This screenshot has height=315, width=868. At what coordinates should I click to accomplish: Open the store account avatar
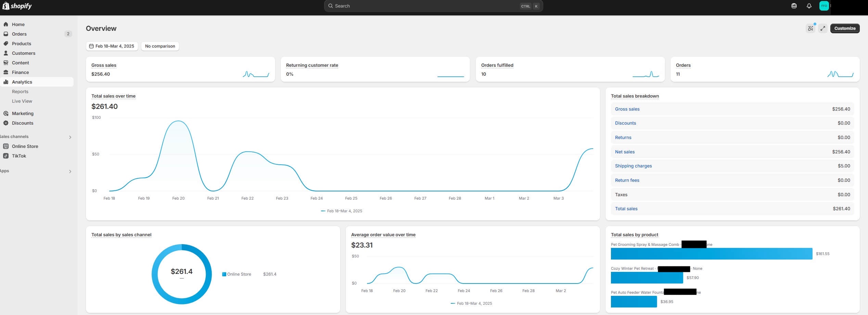pos(824,6)
